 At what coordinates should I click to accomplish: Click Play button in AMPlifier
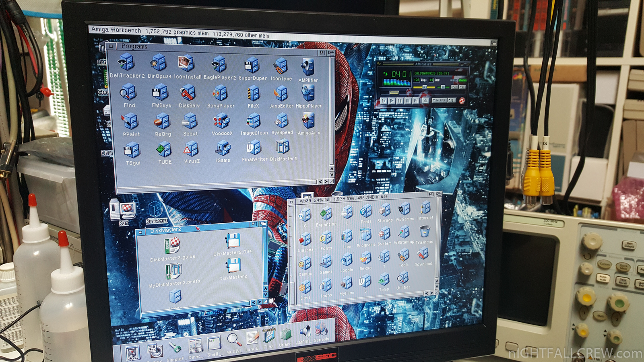(392, 101)
